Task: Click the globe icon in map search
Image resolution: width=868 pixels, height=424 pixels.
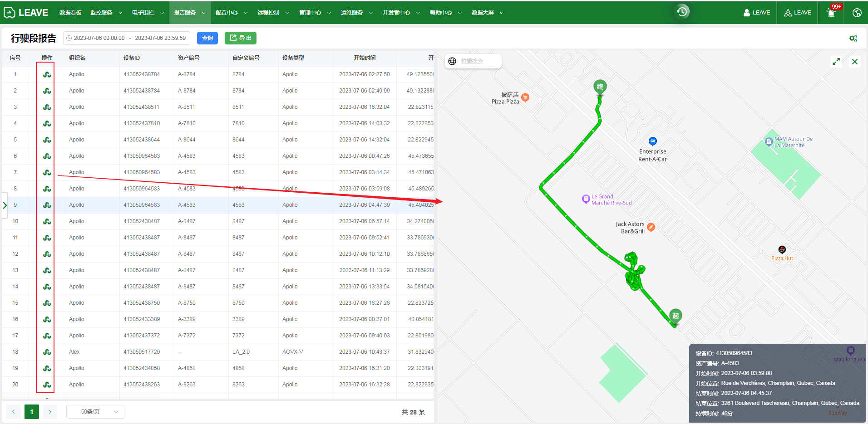Action: click(452, 61)
